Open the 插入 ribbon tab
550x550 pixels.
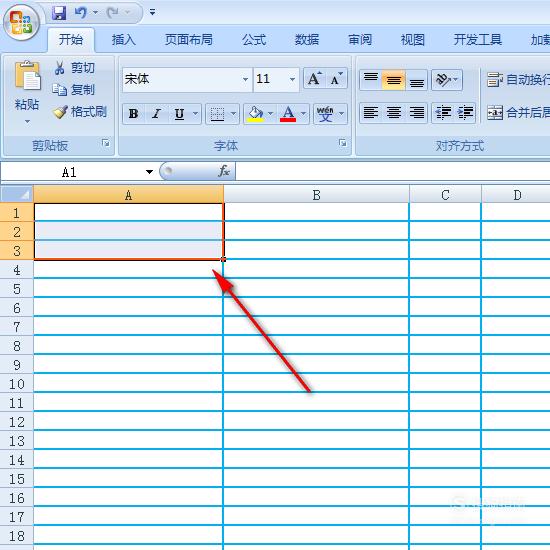pyautogui.click(x=123, y=40)
